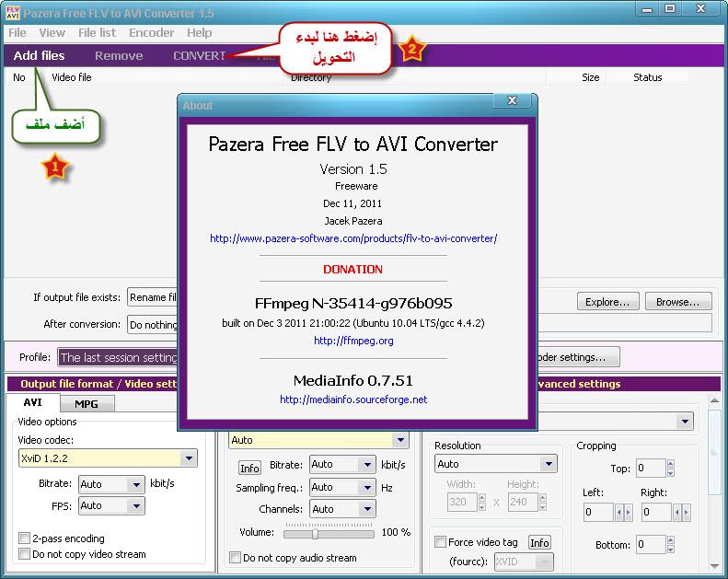728x579 pixels.
Task: Open the Video codec XviD dropdown
Action: (x=108, y=458)
